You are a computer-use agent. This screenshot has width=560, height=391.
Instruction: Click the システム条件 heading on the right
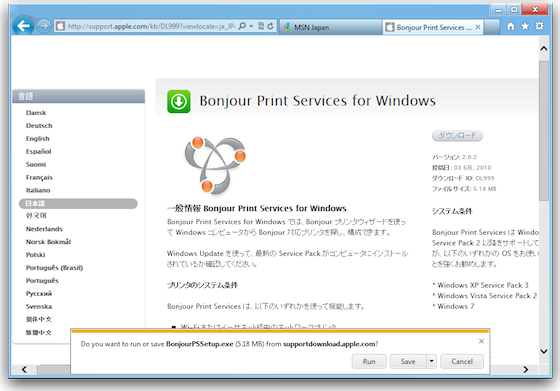(x=452, y=211)
